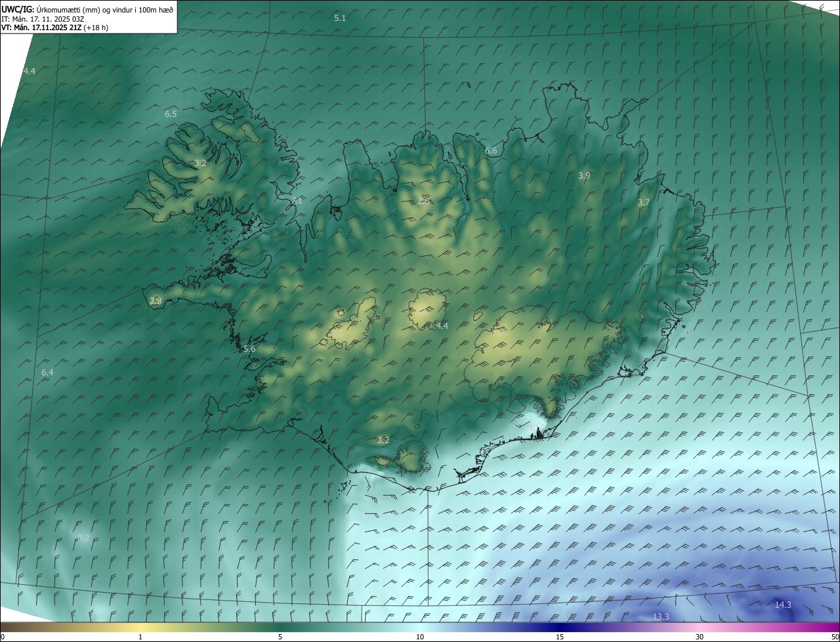The height and width of the screenshot is (642, 840).
Task: Click the 15 tick on the color scale
Action: click(560, 637)
